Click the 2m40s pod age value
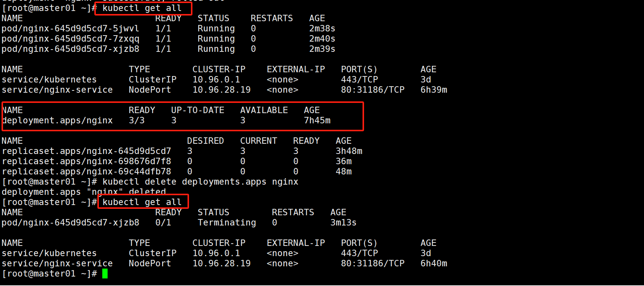Image resolution: width=644 pixels, height=286 pixels. click(x=322, y=39)
